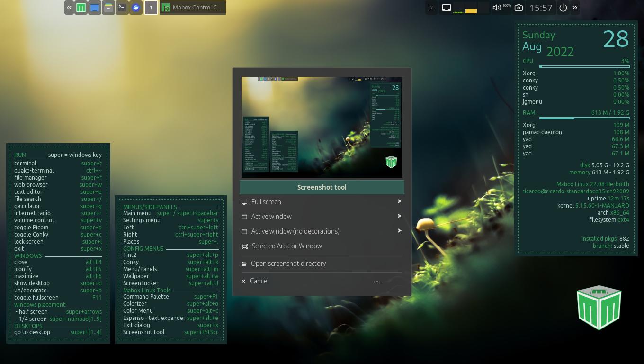Click 'Espanso - text expander' row
Image resolution: width=644 pixels, height=364 pixels.
[x=170, y=318]
